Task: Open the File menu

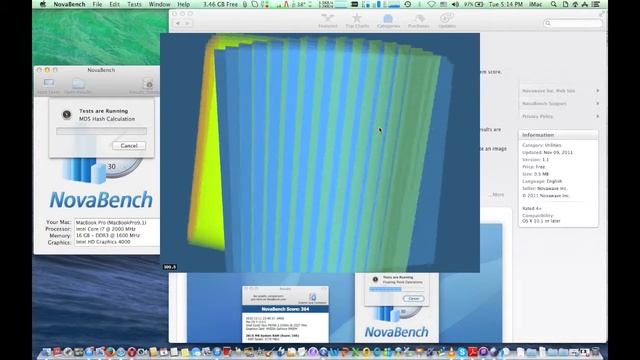Action: [97, 4]
